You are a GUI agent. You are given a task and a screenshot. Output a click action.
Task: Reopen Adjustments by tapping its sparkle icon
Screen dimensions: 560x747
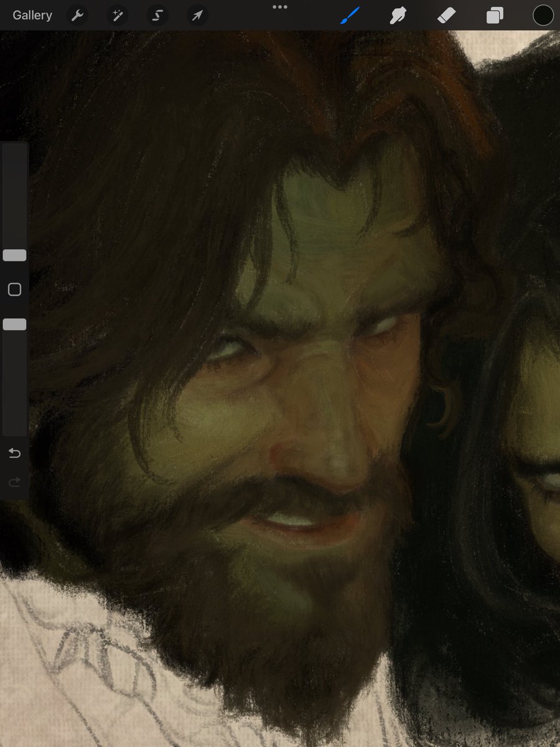pyautogui.click(x=117, y=15)
